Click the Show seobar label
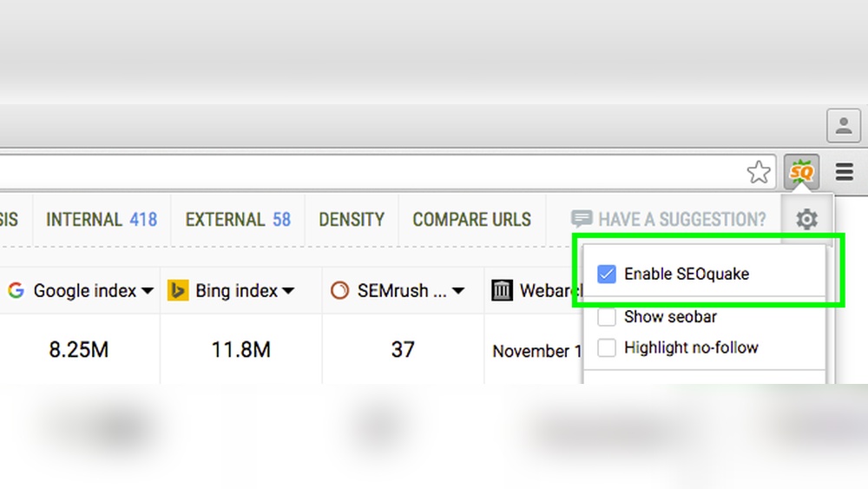868x489 pixels. [x=670, y=317]
